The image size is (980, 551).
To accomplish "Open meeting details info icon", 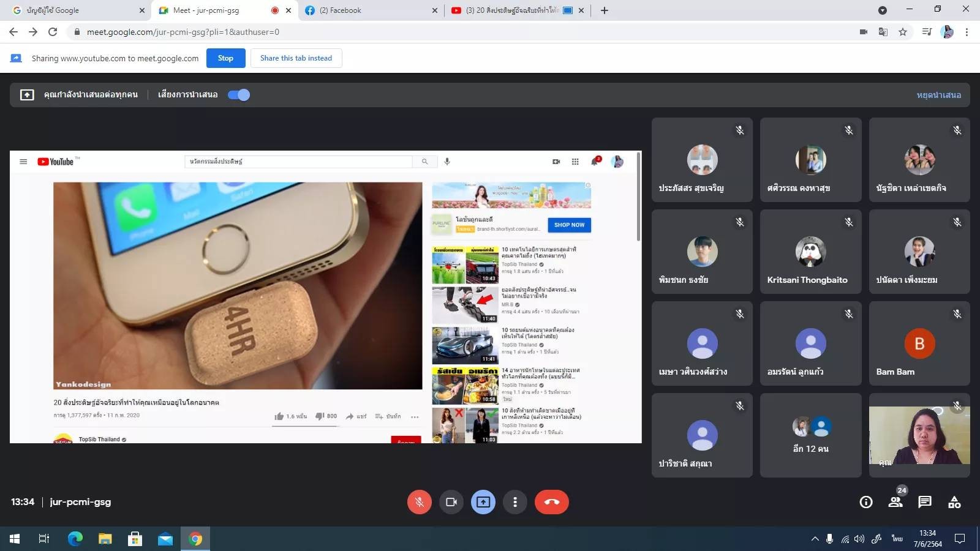I will point(865,502).
